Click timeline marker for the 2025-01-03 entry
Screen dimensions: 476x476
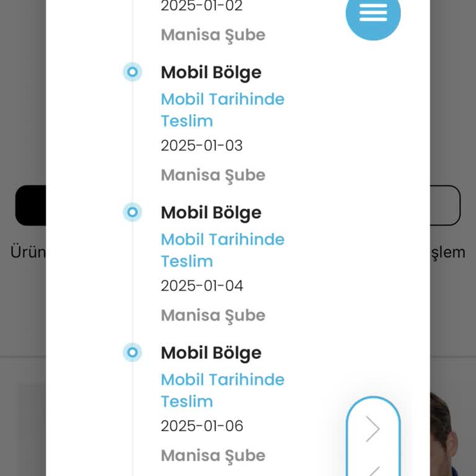[133, 73]
